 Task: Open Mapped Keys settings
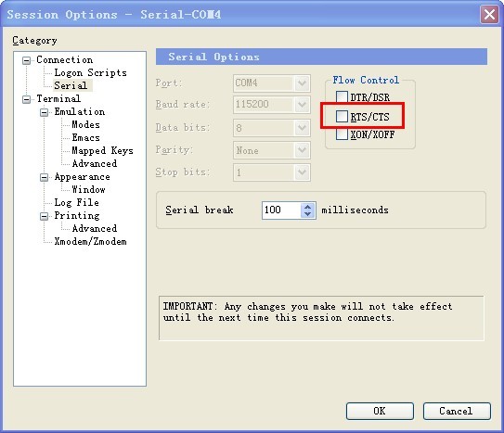coord(102,150)
